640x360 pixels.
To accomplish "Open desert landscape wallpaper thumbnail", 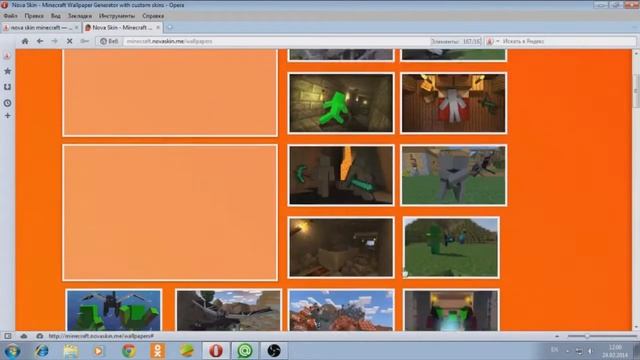I will pos(229,310).
